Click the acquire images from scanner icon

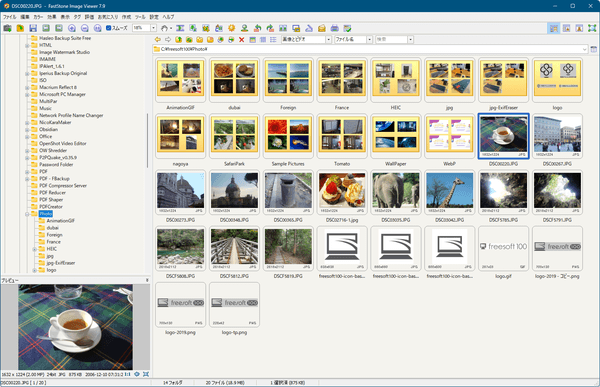(7, 28)
